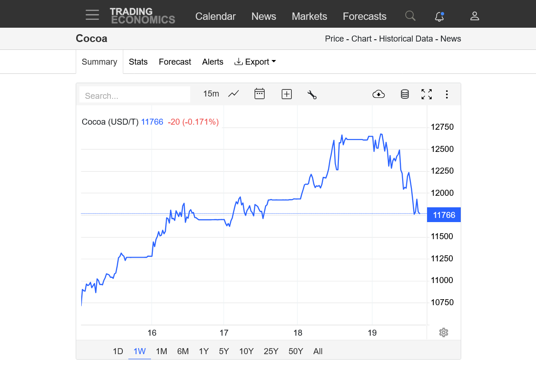This screenshot has height=392, width=536.
Task: Open the database data icon
Action: [405, 94]
